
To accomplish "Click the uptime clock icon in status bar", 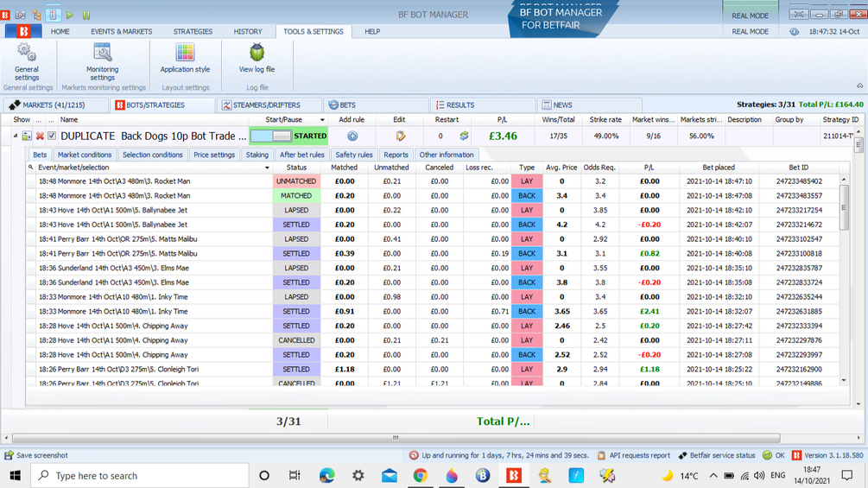I will (414, 455).
